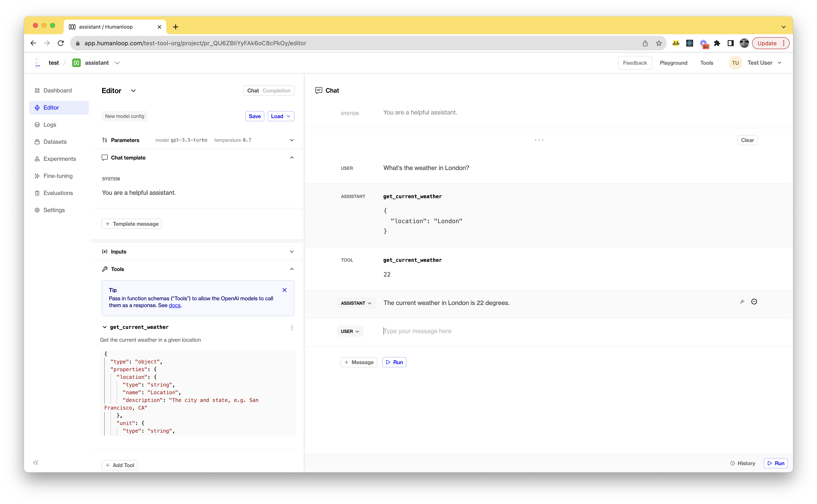Collapse the get_current_weather tool definition
This screenshot has height=504, width=817.
[x=105, y=327]
